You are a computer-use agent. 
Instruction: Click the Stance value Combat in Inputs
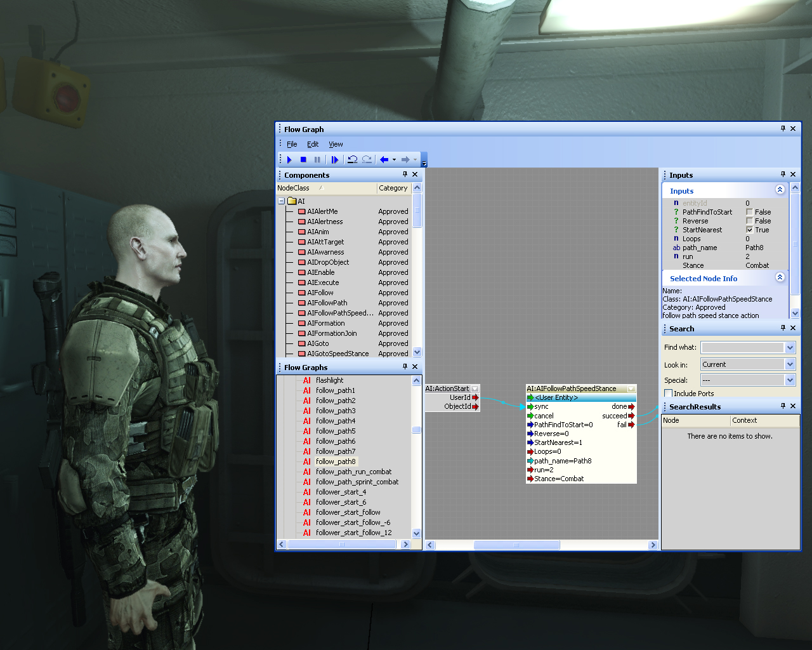[757, 265]
